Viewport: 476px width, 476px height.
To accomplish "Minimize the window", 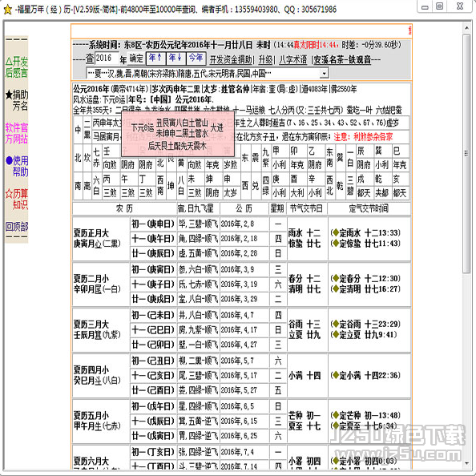I will 425,6.
